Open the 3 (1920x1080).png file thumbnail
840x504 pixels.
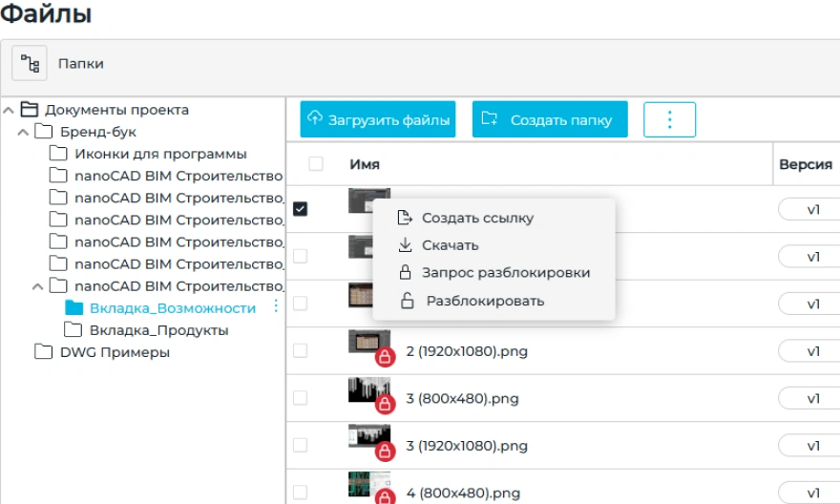[x=367, y=437]
